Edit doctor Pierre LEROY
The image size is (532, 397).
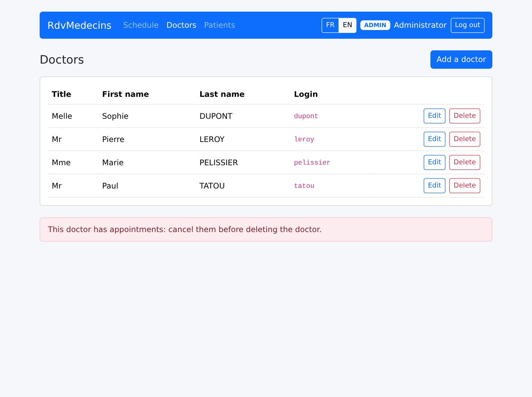pyautogui.click(x=434, y=139)
